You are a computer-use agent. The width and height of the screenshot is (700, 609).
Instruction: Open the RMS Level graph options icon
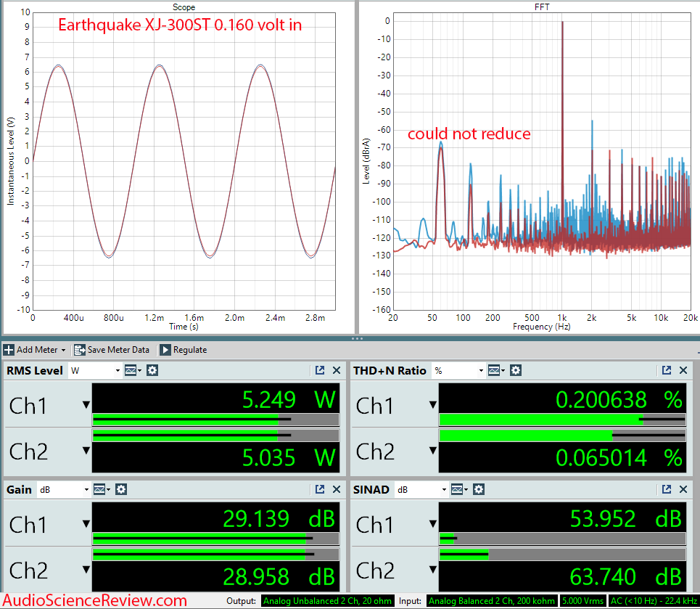(x=133, y=370)
